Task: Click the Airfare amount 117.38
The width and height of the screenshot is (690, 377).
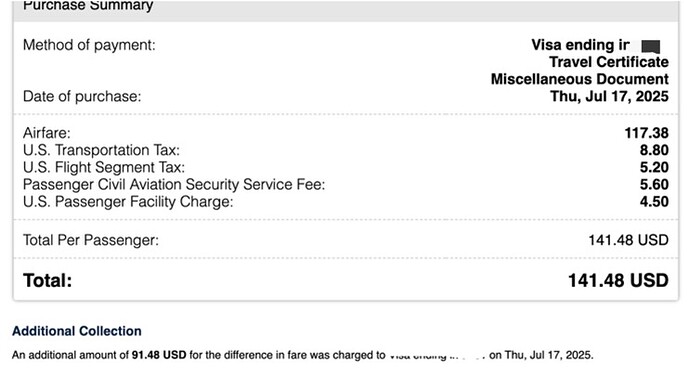Action: tap(646, 133)
